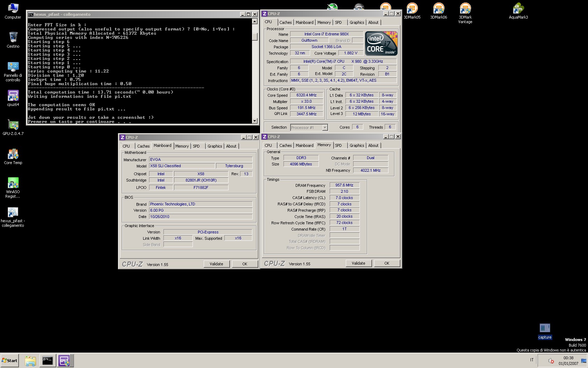Click the memory size value '4096 MBytes'
This screenshot has height=368, width=588.
[301, 164]
